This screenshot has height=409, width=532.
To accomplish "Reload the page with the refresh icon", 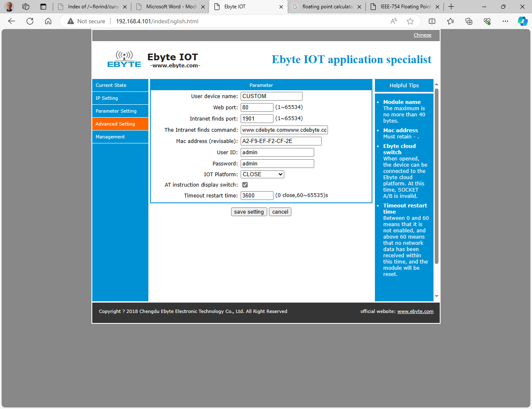I will pyautogui.click(x=30, y=21).
